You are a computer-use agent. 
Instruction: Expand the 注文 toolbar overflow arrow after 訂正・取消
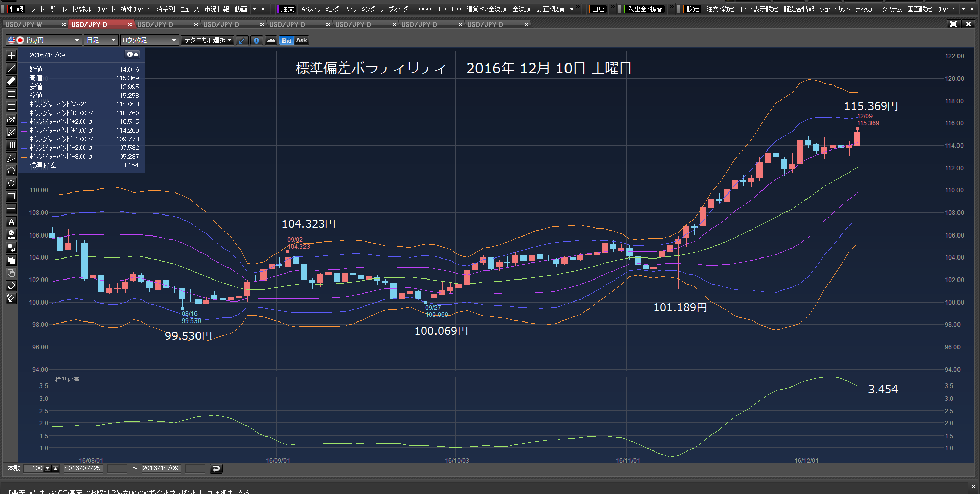tap(572, 9)
